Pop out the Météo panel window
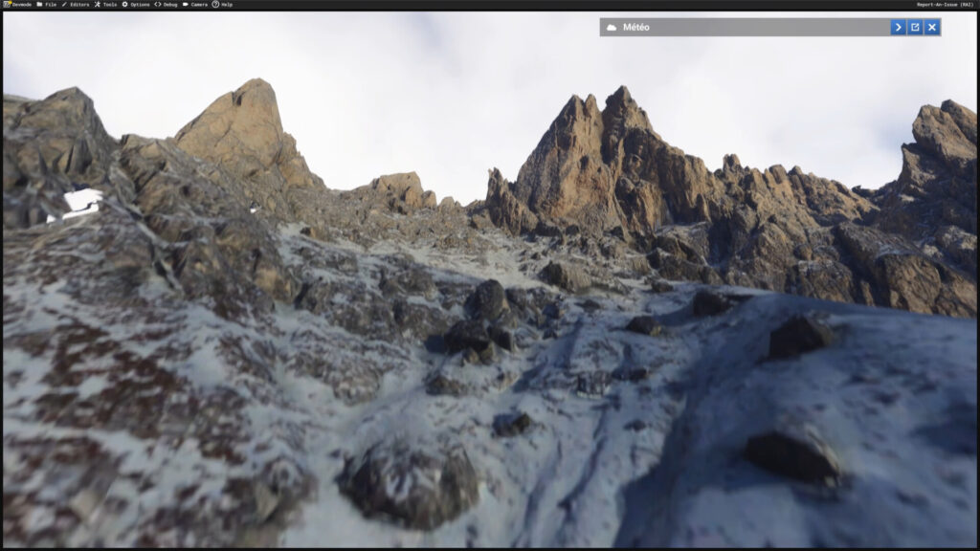The image size is (980, 551). click(915, 27)
